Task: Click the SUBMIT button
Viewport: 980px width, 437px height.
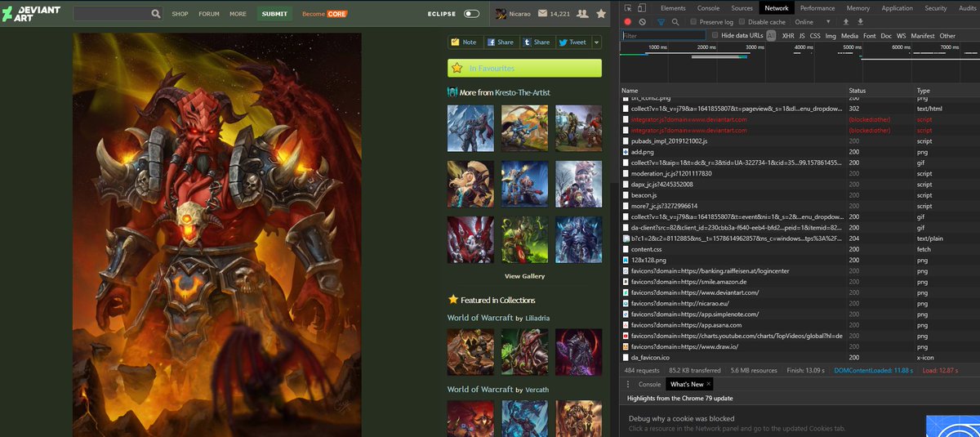Action: pos(274,14)
